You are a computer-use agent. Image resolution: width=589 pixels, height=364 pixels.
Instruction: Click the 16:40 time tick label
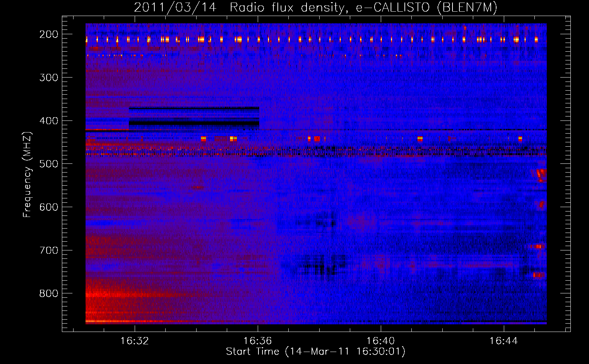tap(381, 341)
